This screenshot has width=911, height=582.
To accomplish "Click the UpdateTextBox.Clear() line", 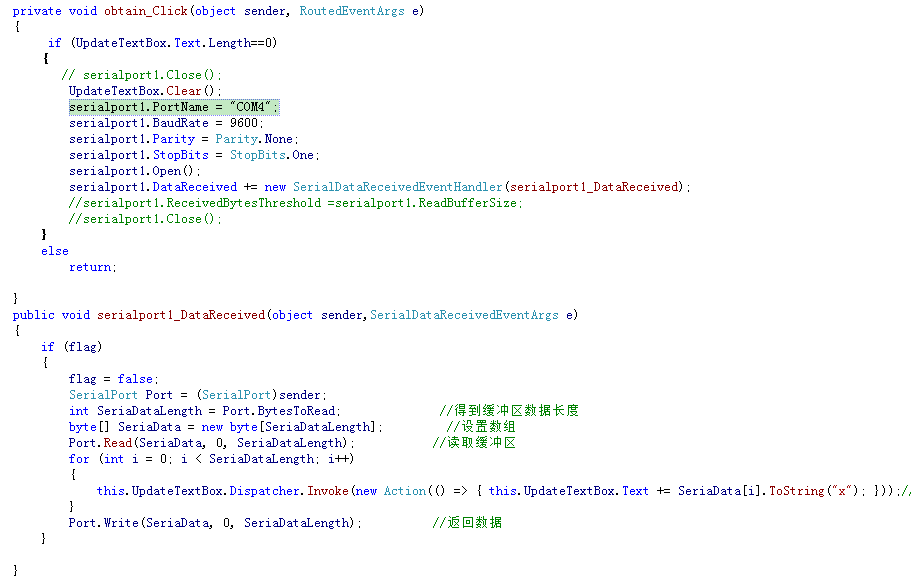I will pos(145,91).
